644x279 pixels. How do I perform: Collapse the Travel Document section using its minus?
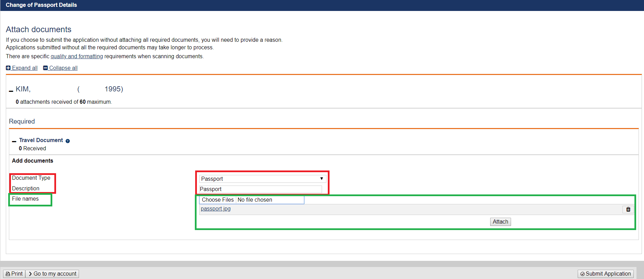(14, 141)
